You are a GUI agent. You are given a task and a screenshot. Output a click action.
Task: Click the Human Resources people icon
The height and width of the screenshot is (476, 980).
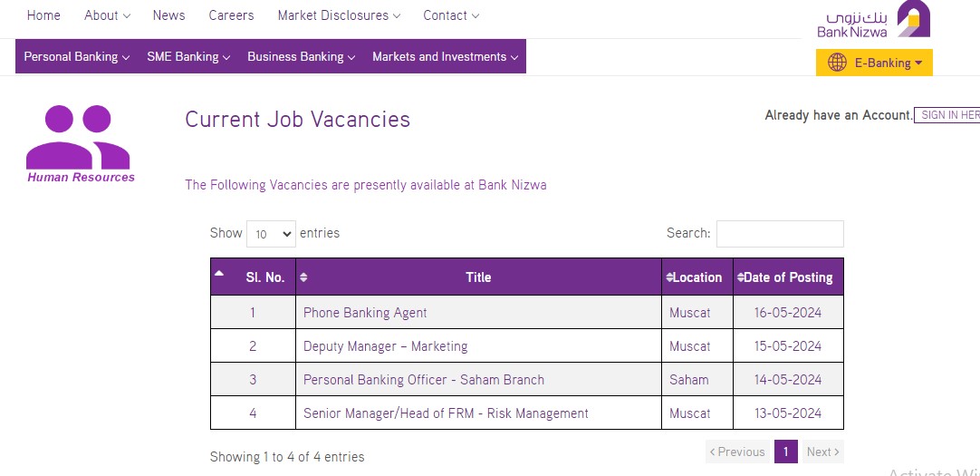(x=78, y=137)
